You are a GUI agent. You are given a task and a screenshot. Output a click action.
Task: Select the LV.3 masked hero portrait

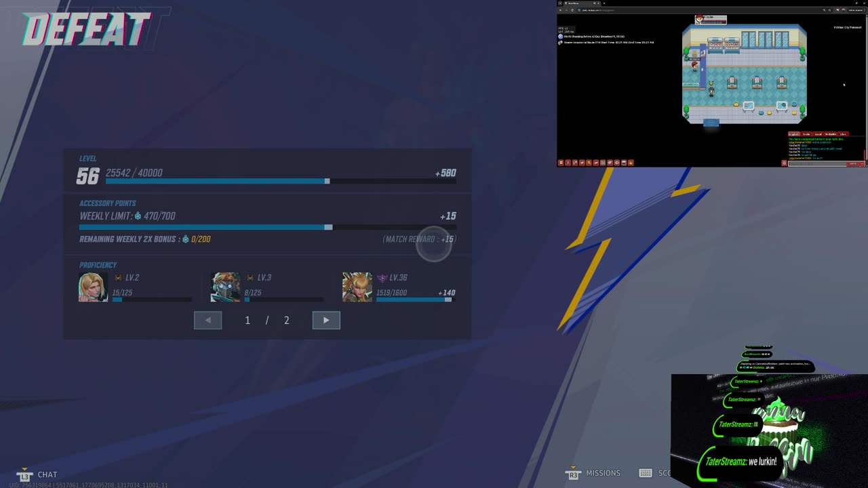[225, 287]
